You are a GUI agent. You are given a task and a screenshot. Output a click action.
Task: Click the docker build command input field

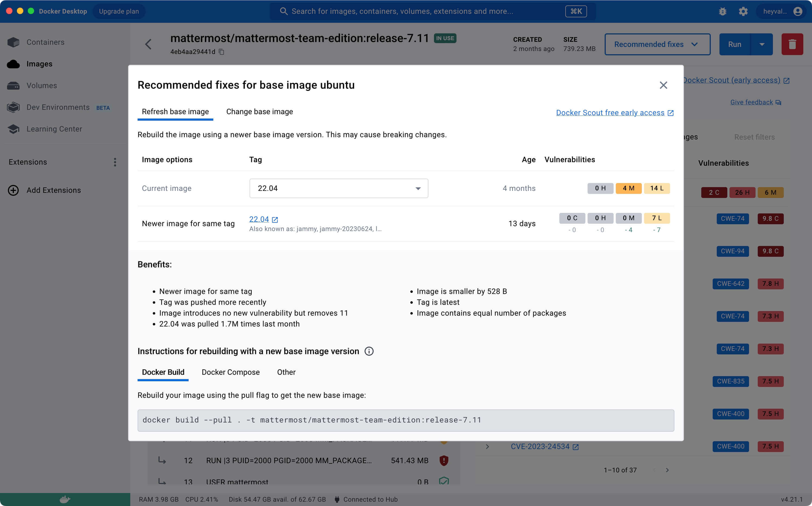pyautogui.click(x=406, y=420)
